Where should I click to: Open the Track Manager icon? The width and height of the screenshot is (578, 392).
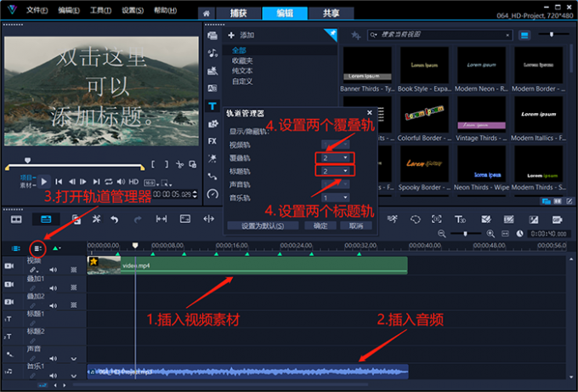pyautogui.click(x=37, y=248)
